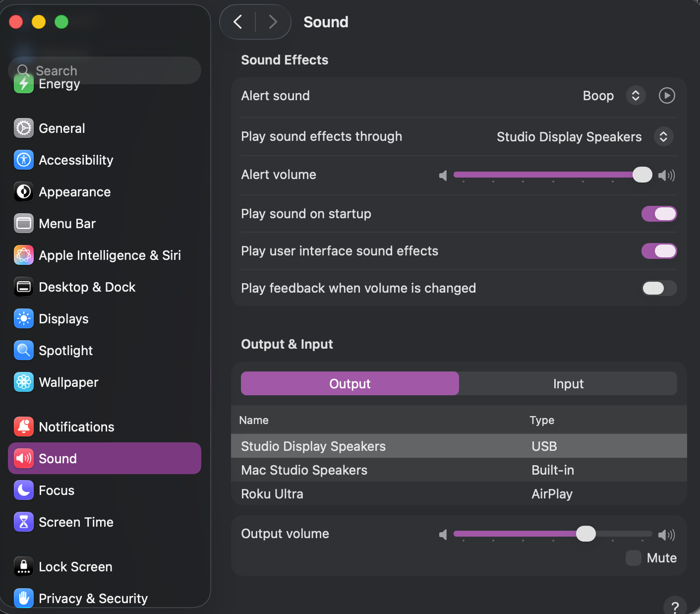Select the Displays sun icon
The width and height of the screenshot is (700, 614).
click(x=24, y=318)
